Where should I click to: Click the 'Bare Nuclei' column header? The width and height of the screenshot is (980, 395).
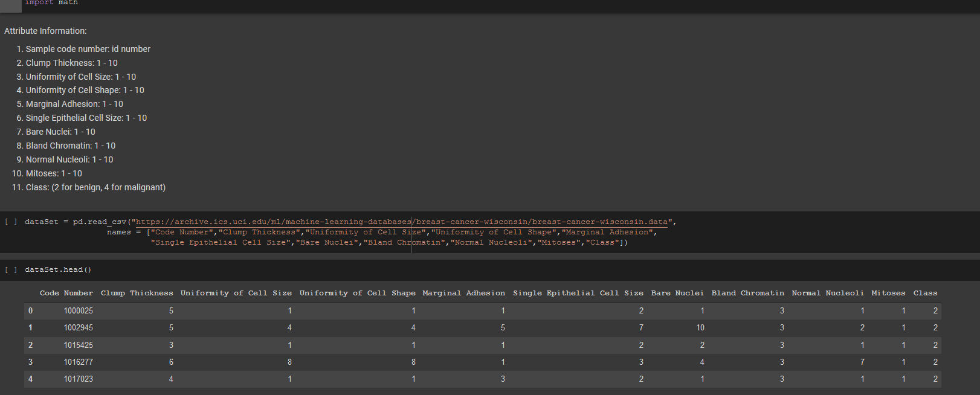[677, 293]
